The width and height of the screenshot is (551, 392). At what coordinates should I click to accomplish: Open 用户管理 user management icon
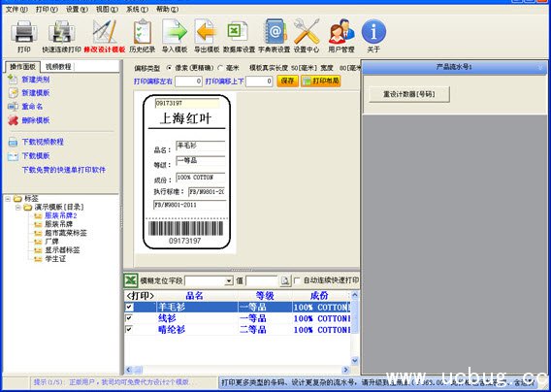tap(341, 32)
